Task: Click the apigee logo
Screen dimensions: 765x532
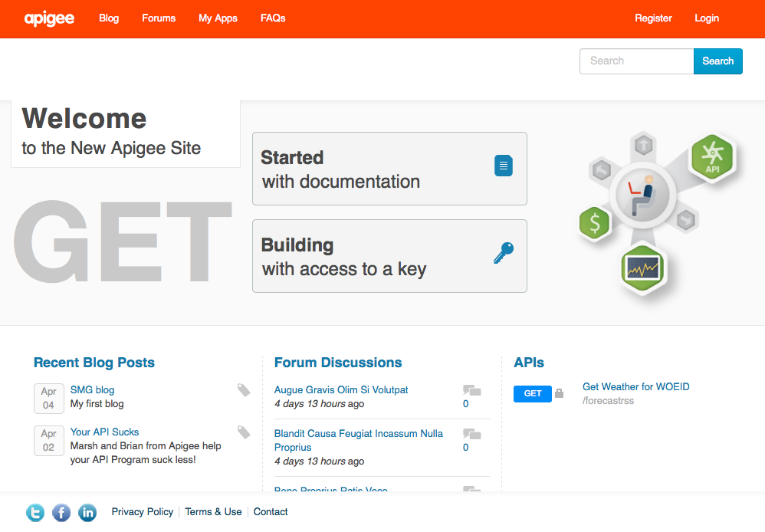Action: [x=49, y=18]
